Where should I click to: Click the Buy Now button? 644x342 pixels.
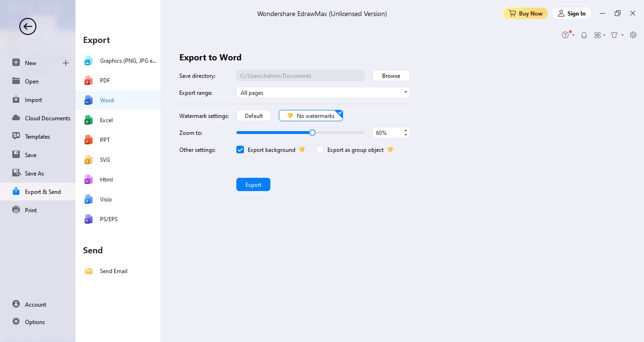point(526,14)
